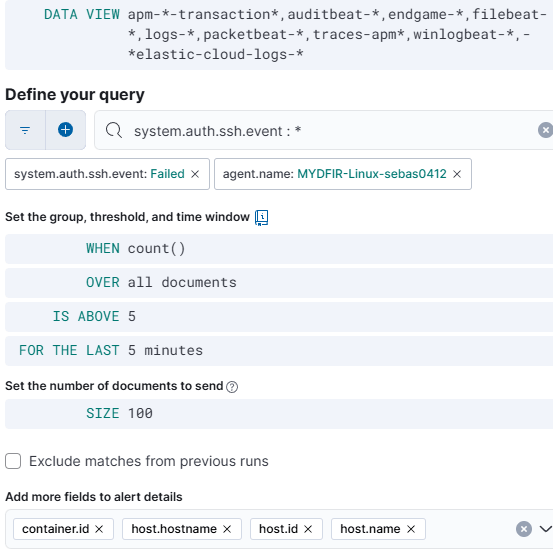Enable Exclude matches from previous runs
The height and width of the screenshot is (560, 553).
pyautogui.click(x=13, y=461)
